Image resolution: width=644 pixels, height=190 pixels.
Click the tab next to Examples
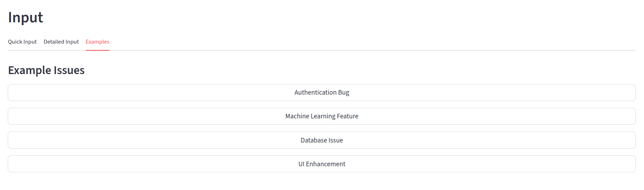click(61, 42)
